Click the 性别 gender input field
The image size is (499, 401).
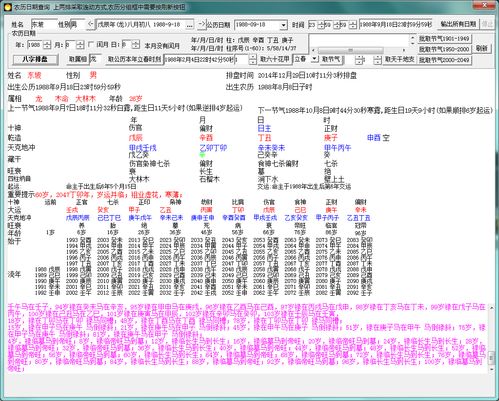pyautogui.click(x=77, y=25)
